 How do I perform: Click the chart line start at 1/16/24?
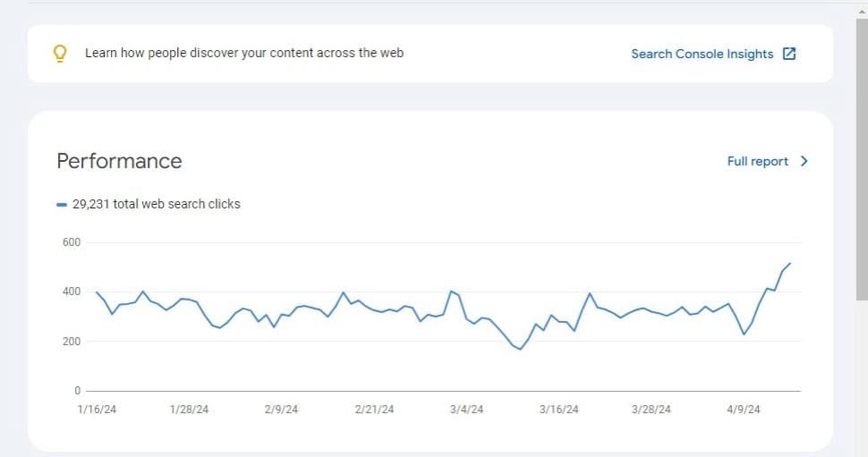(x=97, y=292)
